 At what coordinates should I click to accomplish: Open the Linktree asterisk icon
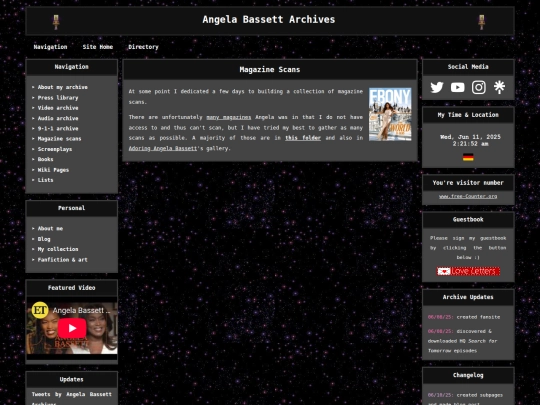point(499,87)
